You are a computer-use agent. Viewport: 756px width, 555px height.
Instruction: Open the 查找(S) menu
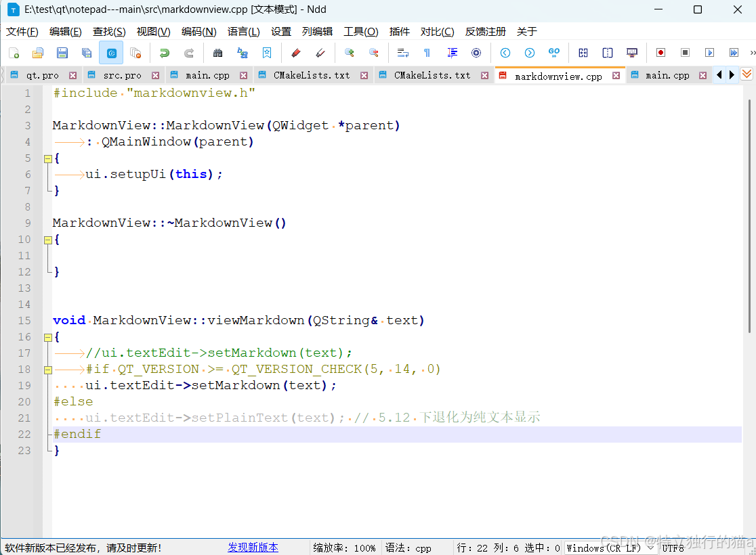coord(109,32)
